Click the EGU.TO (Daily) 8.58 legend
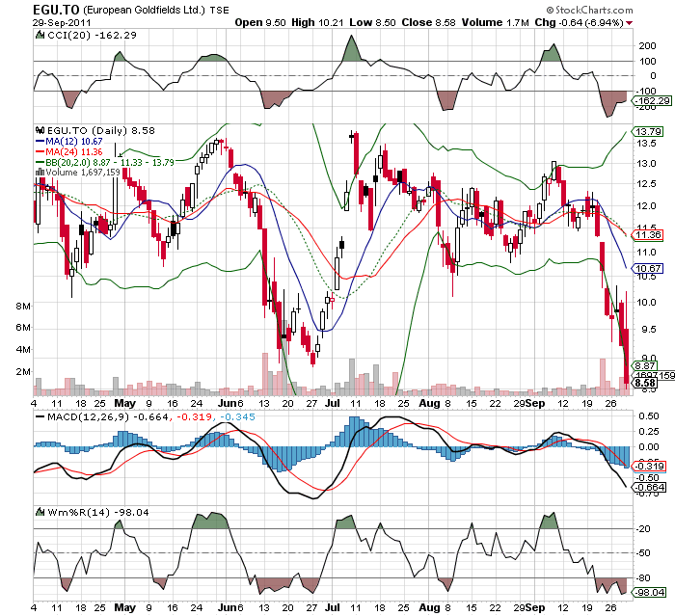 click(x=100, y=130)
